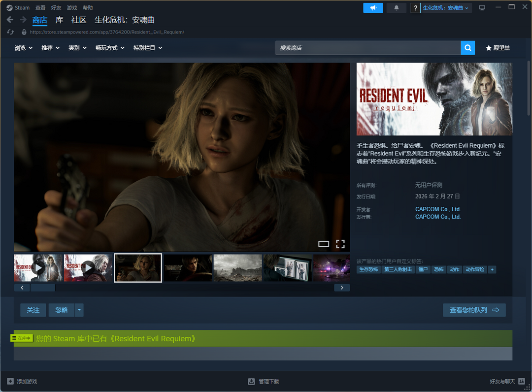Image resolution: width=532 pixels, height=392 pixels.
Task: Click the announcements megaphone icon
Action: (x=373, y=8)
